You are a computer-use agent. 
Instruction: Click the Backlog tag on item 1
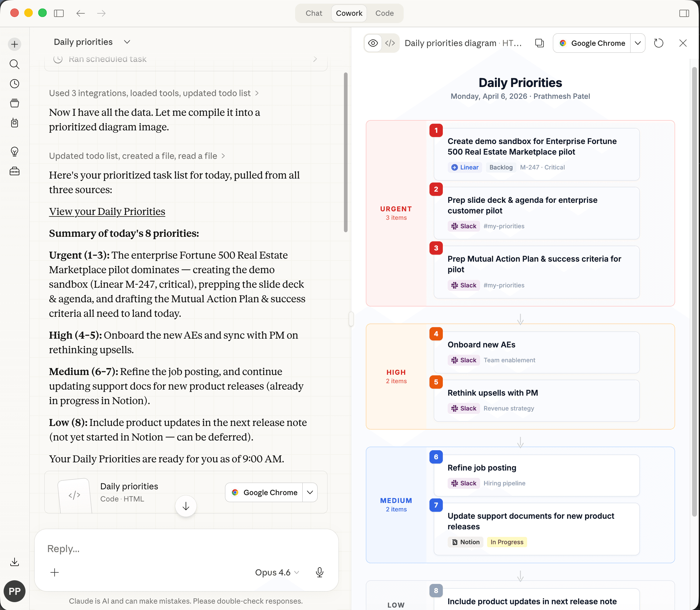click(501, 167)
